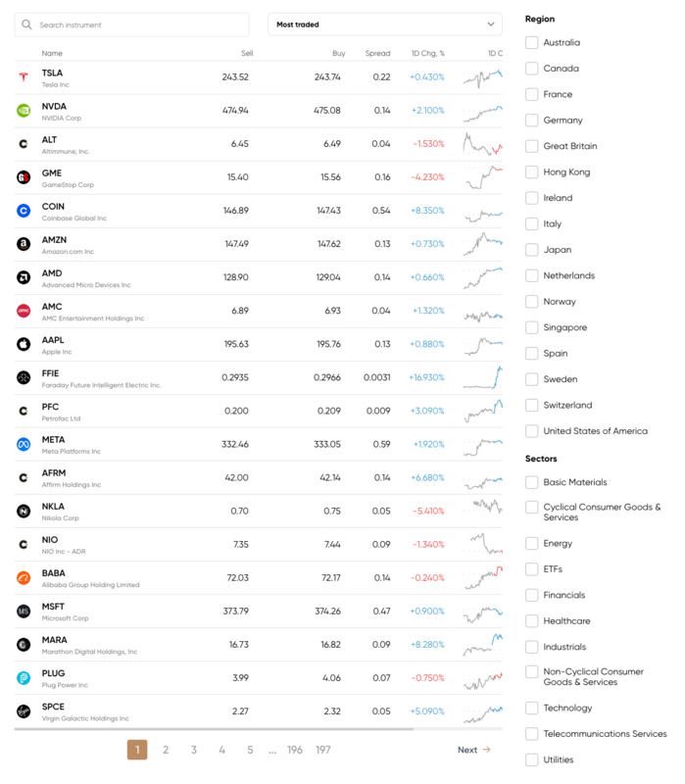Go to page 2 of results

[166, 750]
